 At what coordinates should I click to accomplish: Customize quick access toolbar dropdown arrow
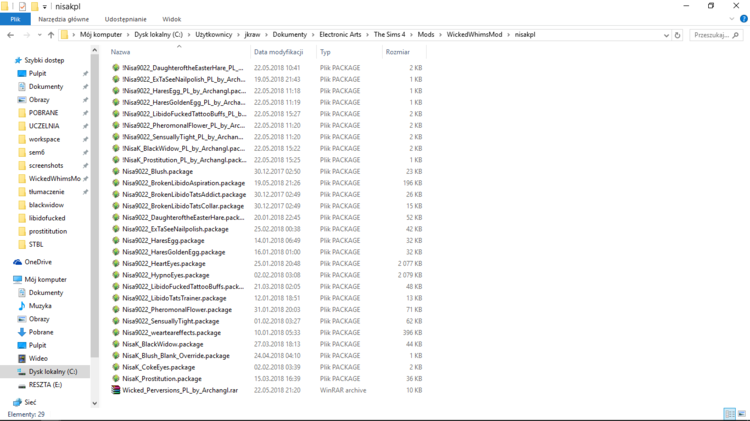click(44, 6)
